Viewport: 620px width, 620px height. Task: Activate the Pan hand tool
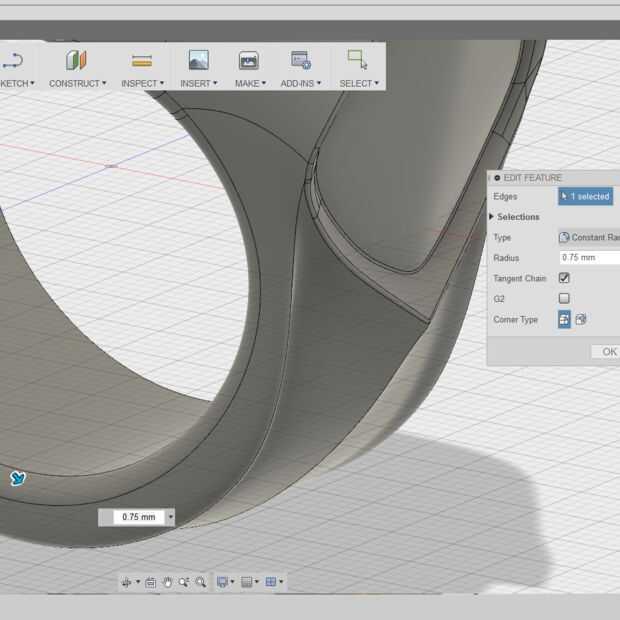coord(168,582)
